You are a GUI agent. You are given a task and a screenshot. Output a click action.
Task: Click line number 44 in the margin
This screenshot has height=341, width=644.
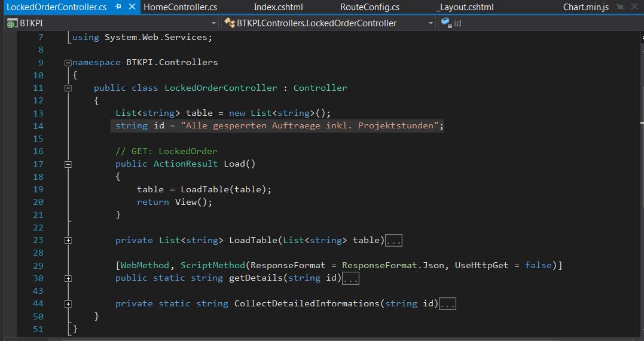pos(38,303)
